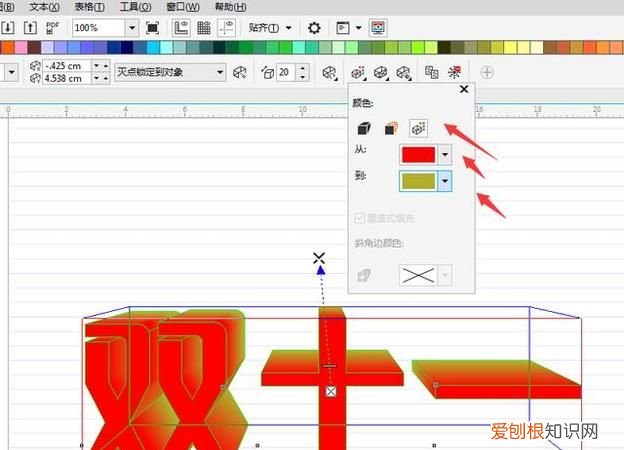Select the use color shading icon in popup
This screenshot has height=450, width=624.
(418, 128)
